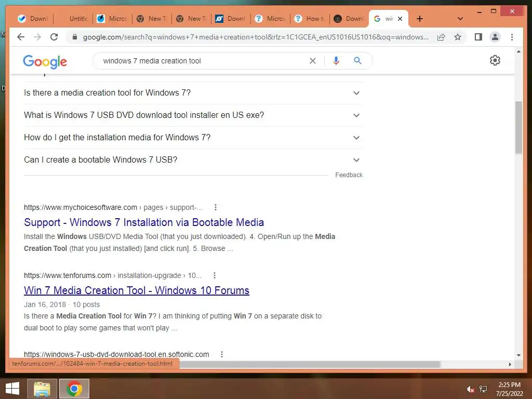Open "Win 7 Media Creation Tool - Windows 10 Forums"

pyautogui.click(x=137, y=291)
